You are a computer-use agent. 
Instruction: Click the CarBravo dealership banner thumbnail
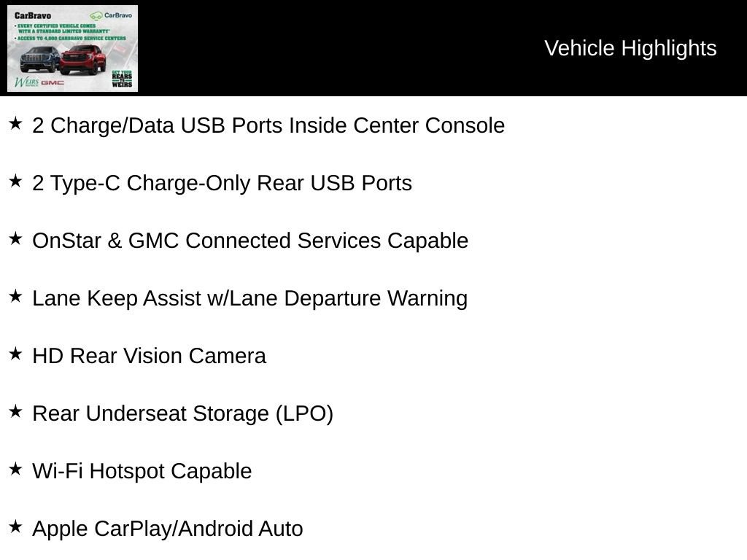pyautogui.click(x=72, y=48)
